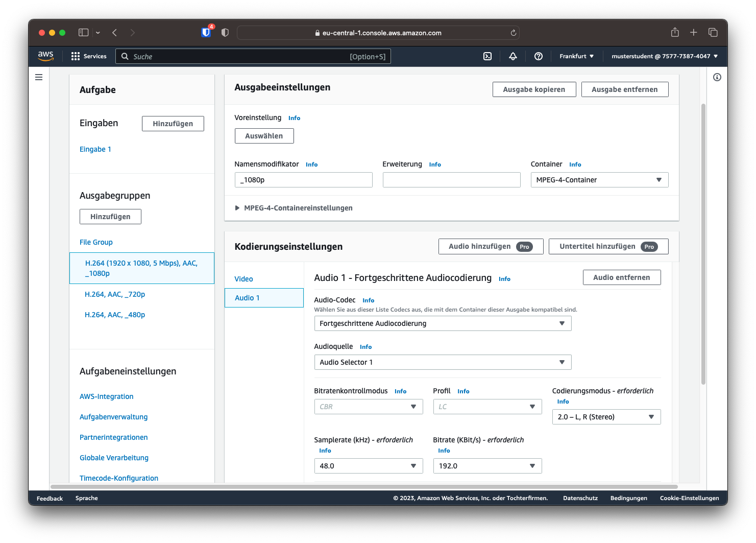This screenshot has width=756, height=543.
Task: Open the Frankfurt region dropdown
Action: click(x=576, y=56)
